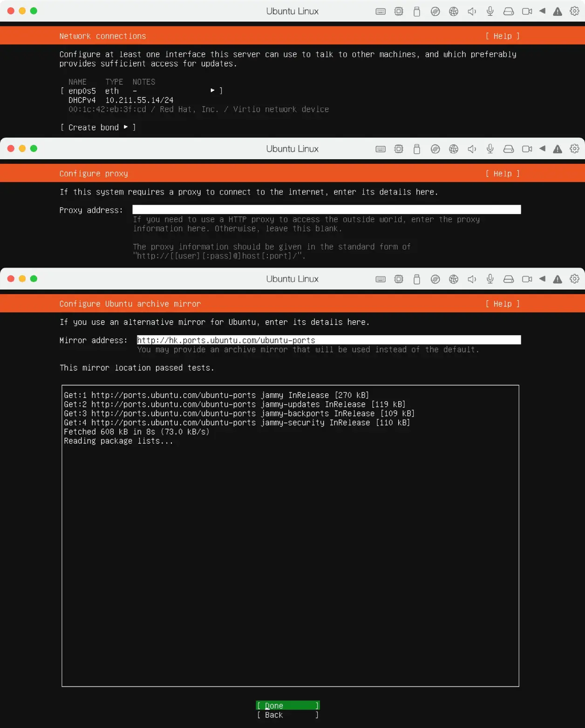This screenshot has height=728, width=585.
Task: Click warning triangle in Network connections window toolbar
Action: click(x=558, y=12)
